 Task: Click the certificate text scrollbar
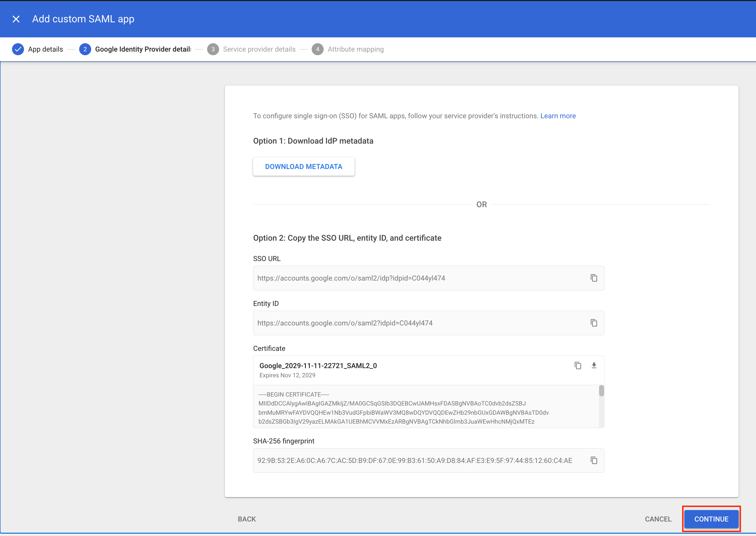pos(601,391)
